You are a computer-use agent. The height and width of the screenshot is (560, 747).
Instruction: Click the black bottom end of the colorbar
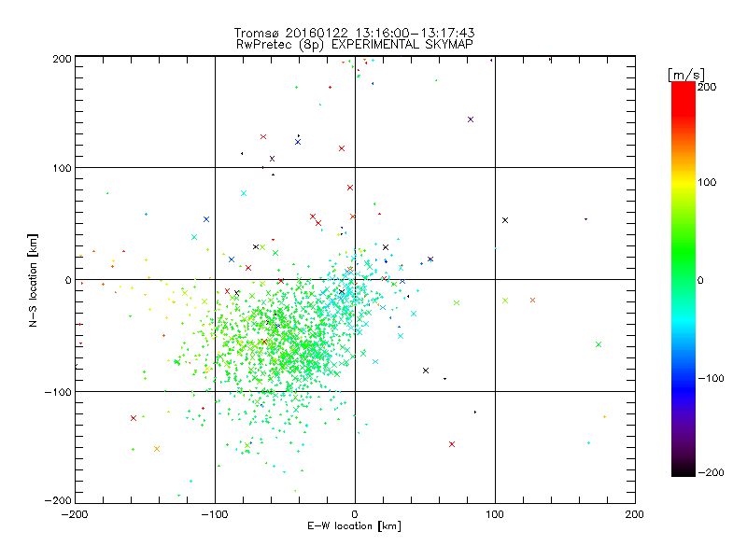pos(684,471)
